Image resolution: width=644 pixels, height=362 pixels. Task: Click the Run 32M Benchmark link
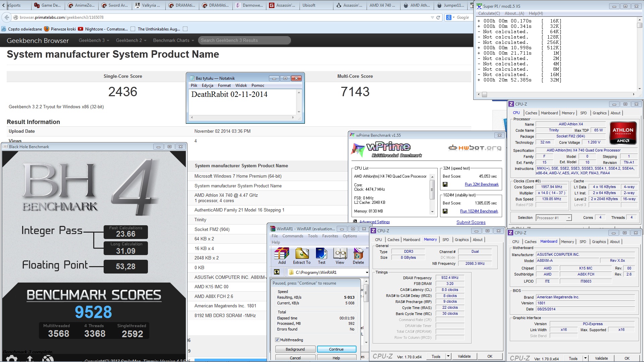pos(482,184)
